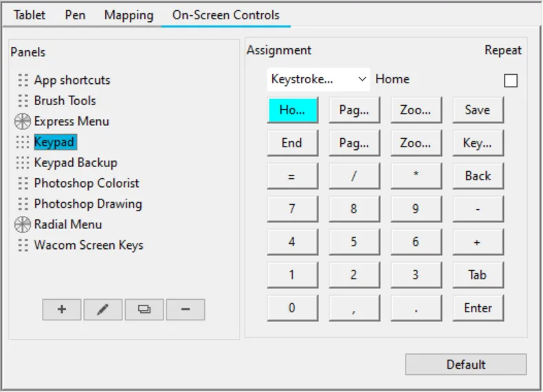Click the grid icon beside Wacom Screen Keys
The width and height of the screenshot is (543, 392).
point(23,246)
